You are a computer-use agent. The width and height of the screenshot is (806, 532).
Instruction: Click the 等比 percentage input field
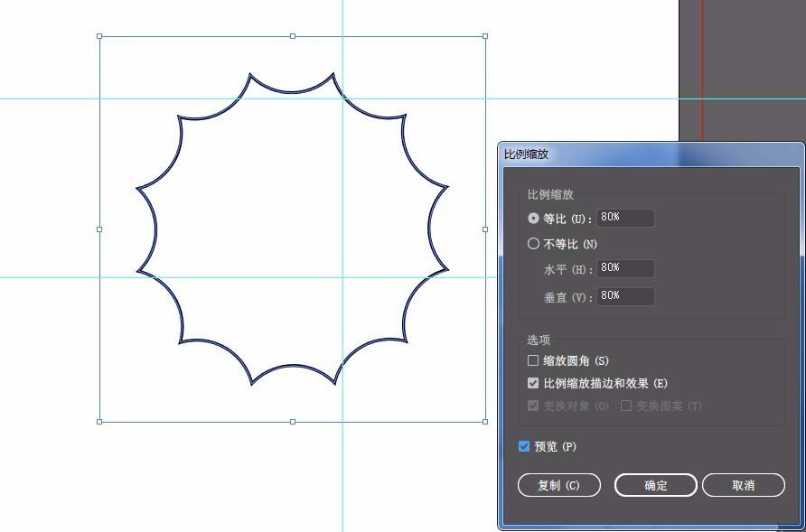[625, 218]
